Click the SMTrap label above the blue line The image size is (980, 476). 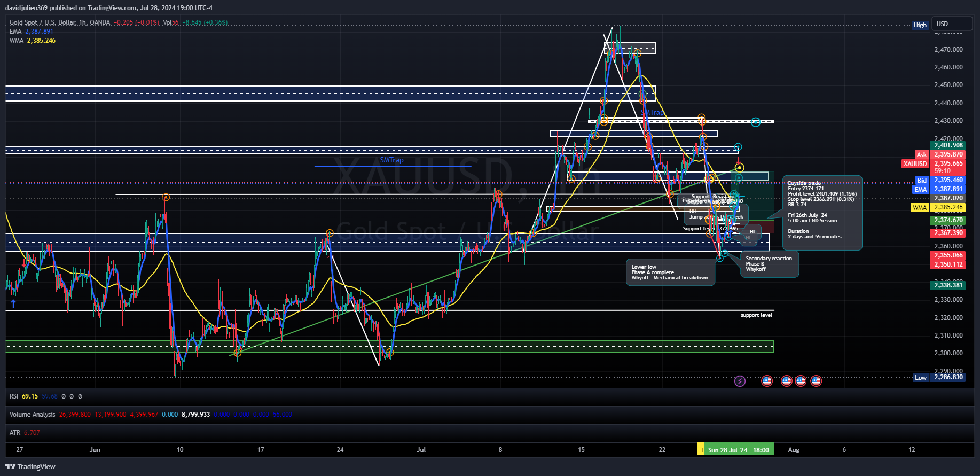pyautogui.click(x=391, y=160)
